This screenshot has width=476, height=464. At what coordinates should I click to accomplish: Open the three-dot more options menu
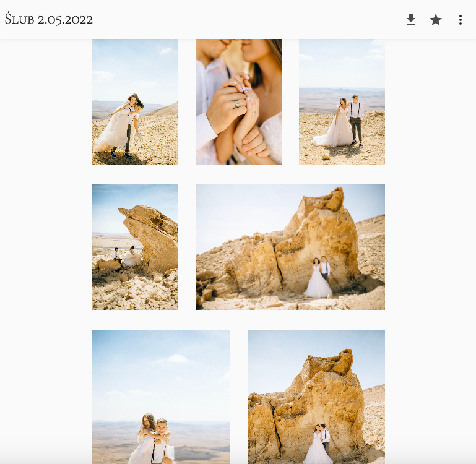click(460, 20)
